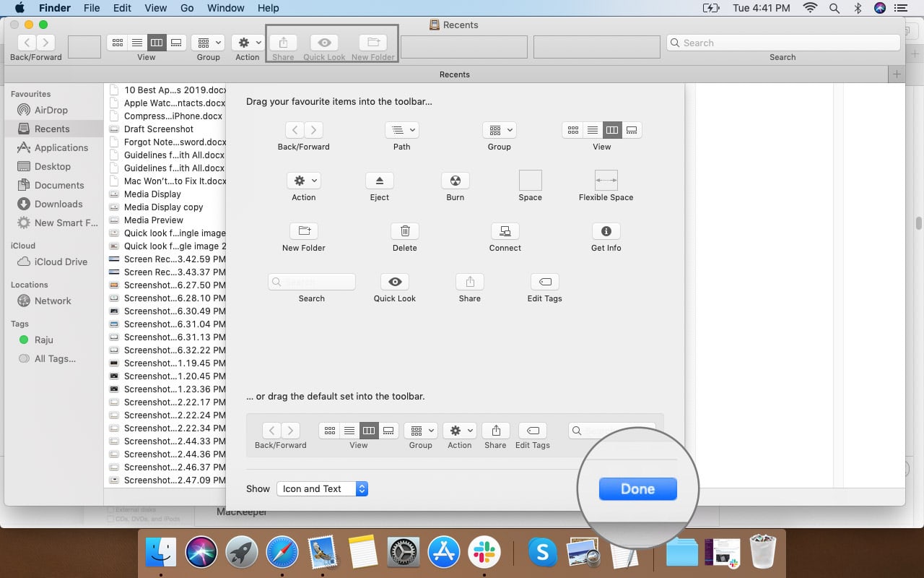924x578 pixels.
Task: Open the Go menu
Action: tap(187, 8)
